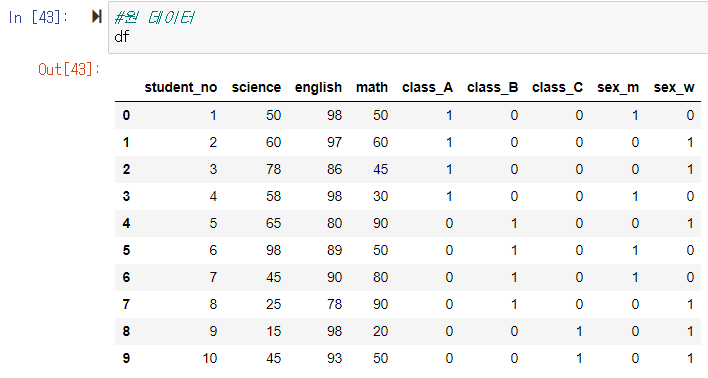708x378 pixels.
Task: Click math value 30 in row 3
Action: [x=381, y=196]
